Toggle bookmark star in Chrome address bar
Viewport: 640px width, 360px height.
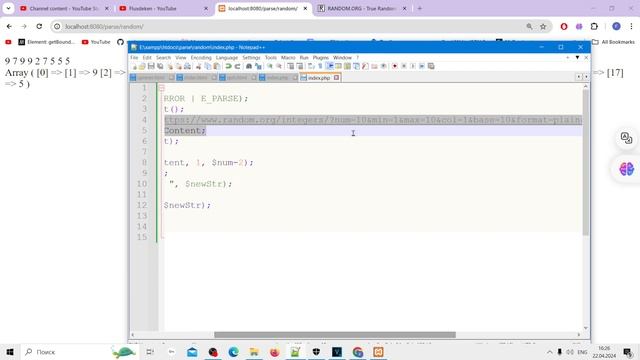point(543,27)
